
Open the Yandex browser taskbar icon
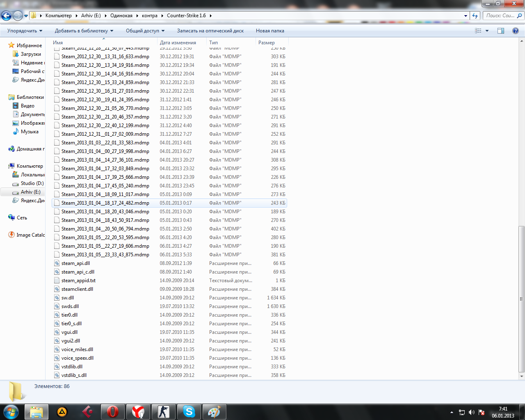[138, 412]
